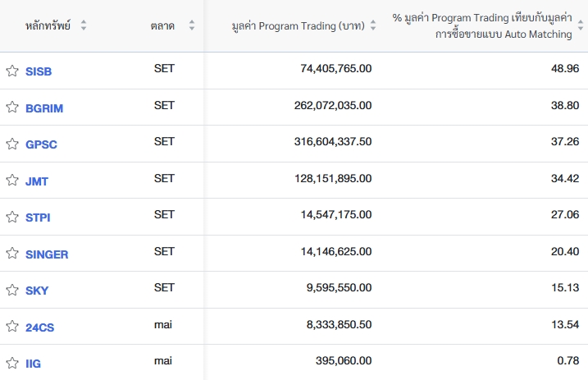Open BGRIM stock page
Screen dimensions: 588x380
click(44, 108)
